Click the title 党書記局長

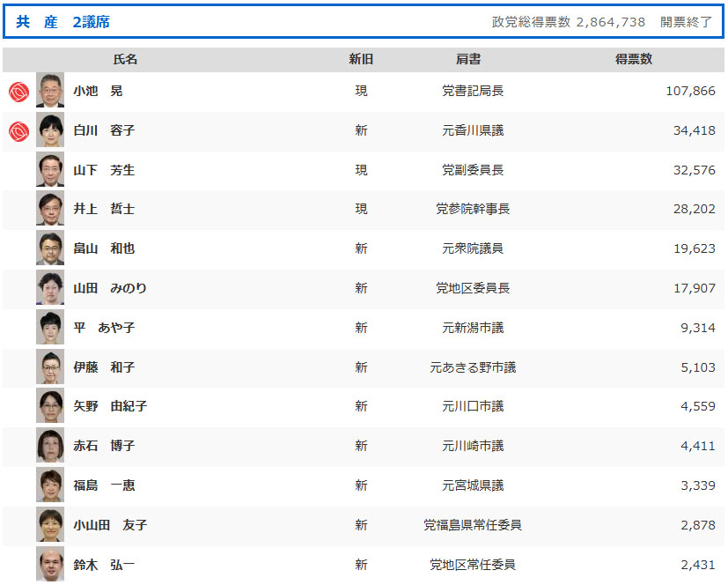coord(473,91)
